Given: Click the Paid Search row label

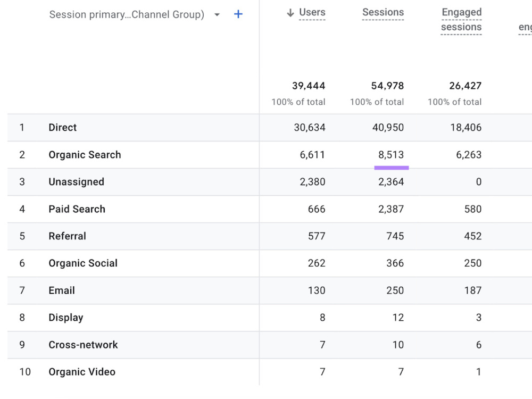Looking at the screenshot, I should (x=77, y=209).
